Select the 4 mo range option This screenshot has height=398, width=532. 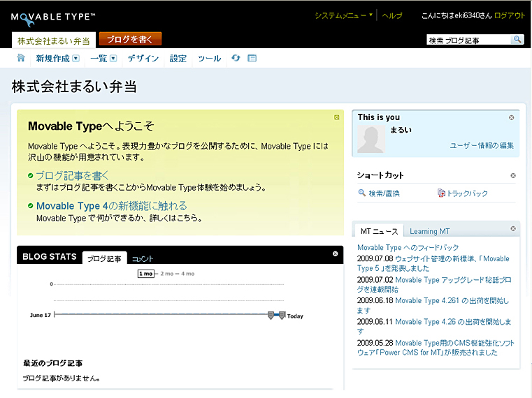[187, 274]
